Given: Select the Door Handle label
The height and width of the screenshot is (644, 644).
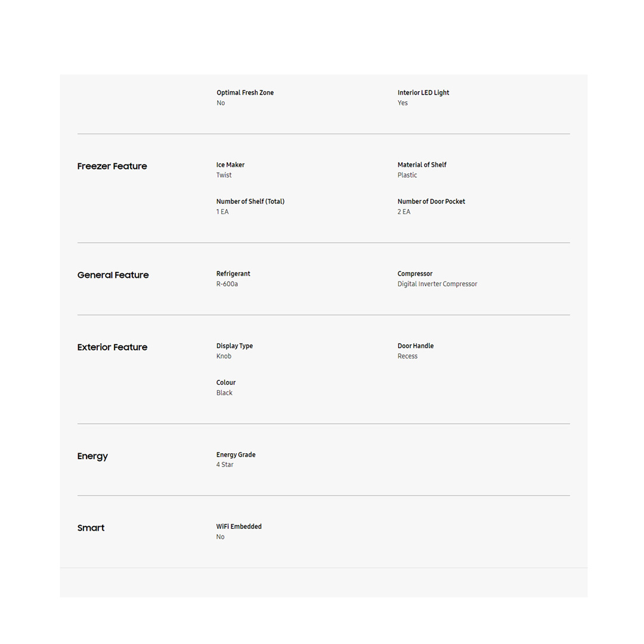Looking at the screenshot, I should pos(416,346).
